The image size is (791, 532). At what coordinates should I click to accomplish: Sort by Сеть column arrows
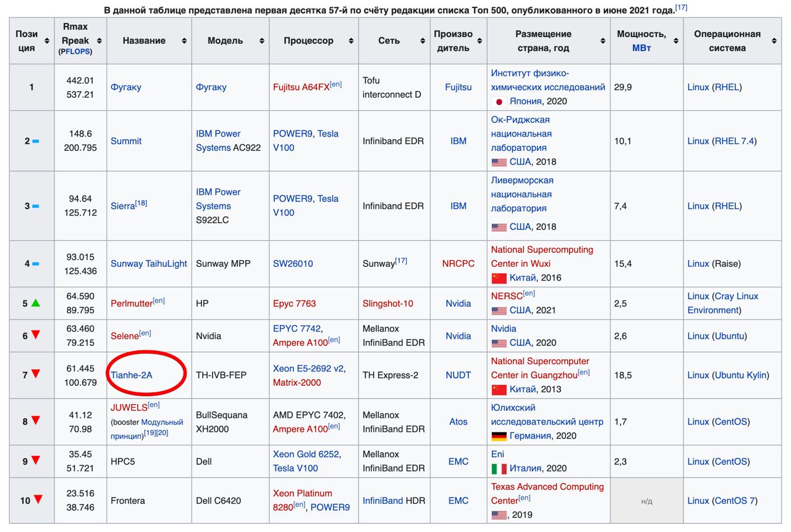pos(423,41)
